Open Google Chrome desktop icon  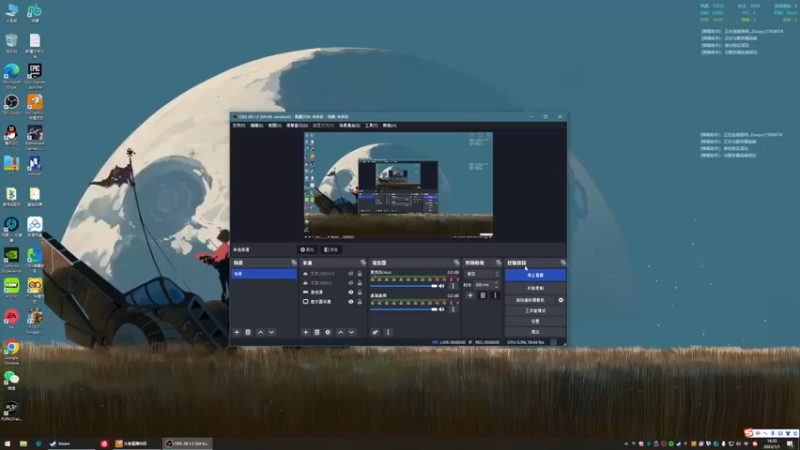click(11, 351)
